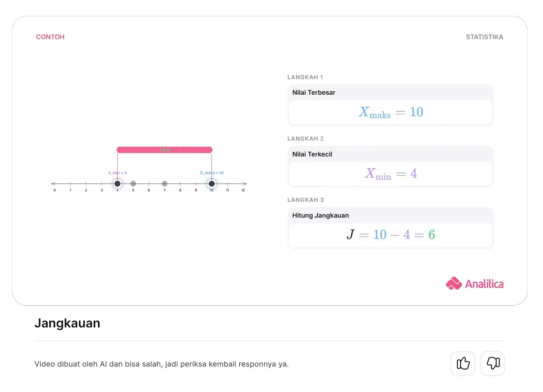
Task: Click the X_maks = 10 label on number line
Action: (212, 173)
